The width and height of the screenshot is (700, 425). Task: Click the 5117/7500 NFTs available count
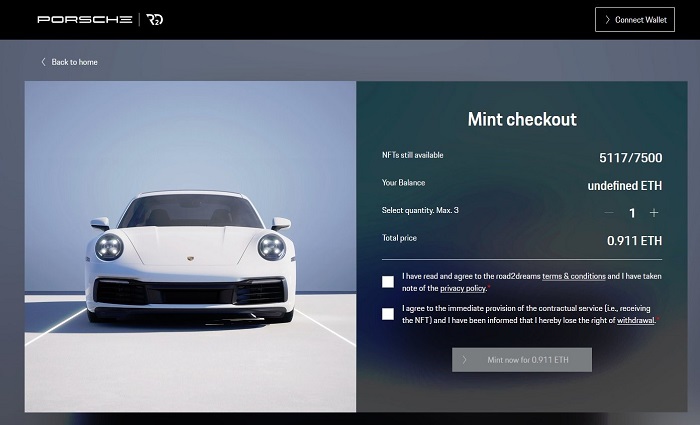pos(630,157)
